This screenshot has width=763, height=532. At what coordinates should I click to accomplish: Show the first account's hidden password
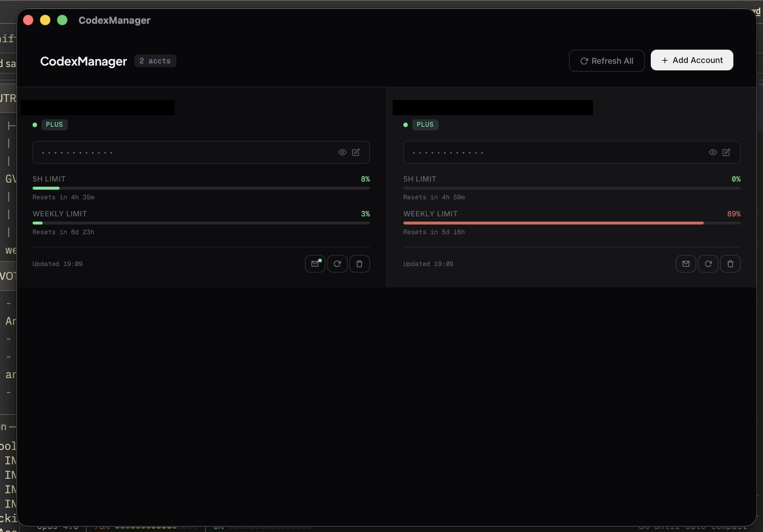point(342,152)
